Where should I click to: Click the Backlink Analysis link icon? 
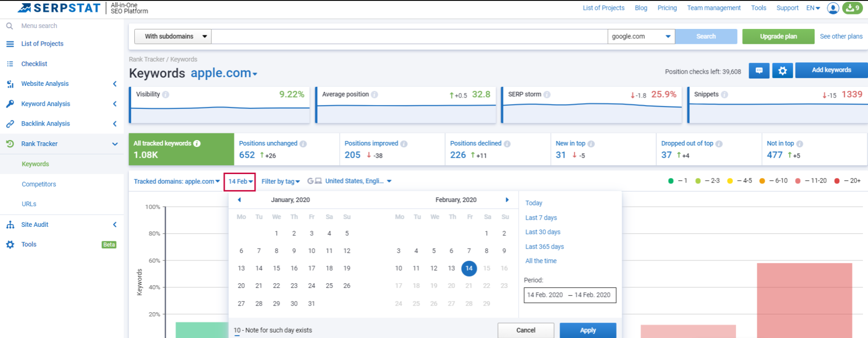(x=10, y=123)
